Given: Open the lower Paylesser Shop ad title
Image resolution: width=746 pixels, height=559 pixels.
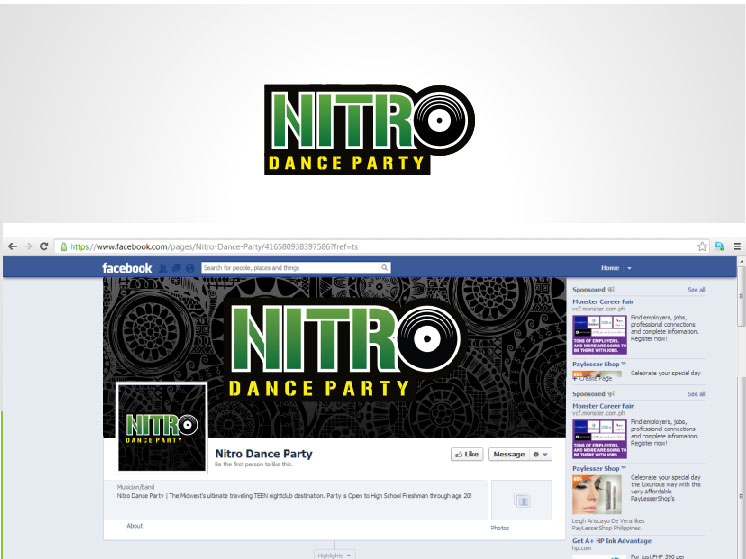Looking at the screenshot, I should (x=599, y=469).
